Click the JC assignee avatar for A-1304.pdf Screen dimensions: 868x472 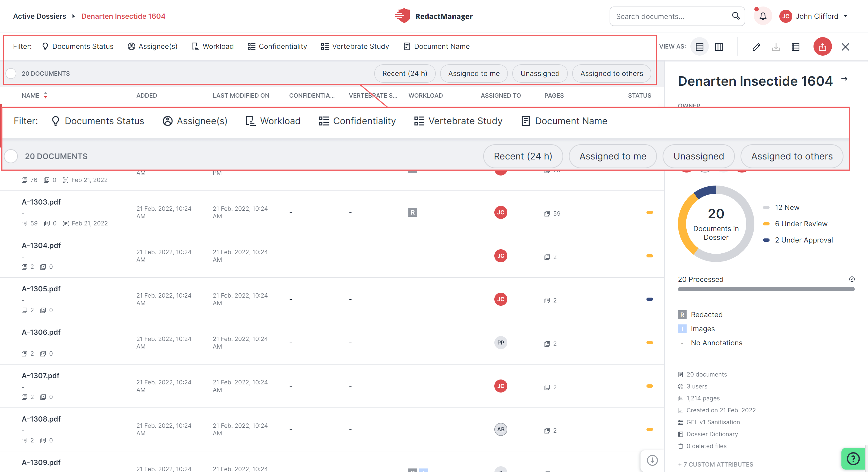[501, 256]
